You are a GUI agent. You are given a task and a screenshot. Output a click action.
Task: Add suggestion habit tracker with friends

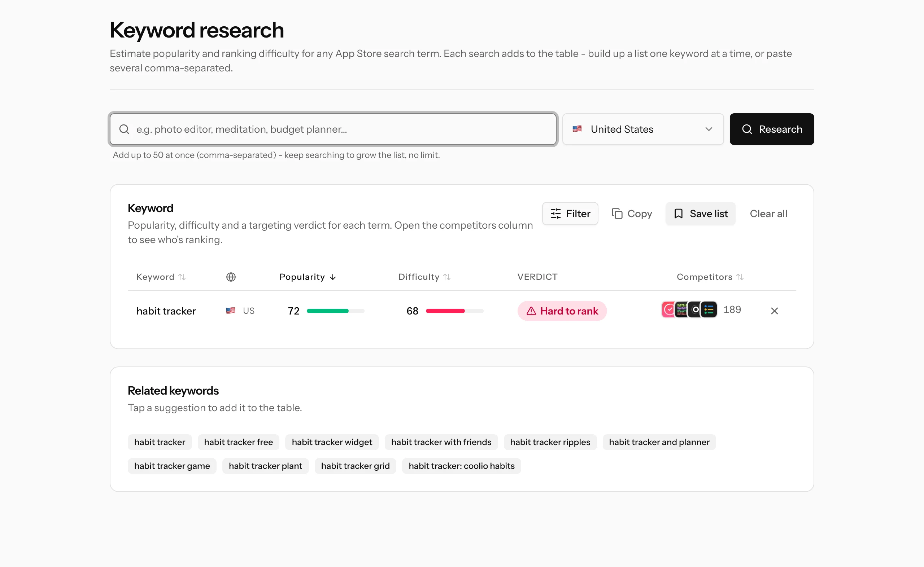coord(441,442)
